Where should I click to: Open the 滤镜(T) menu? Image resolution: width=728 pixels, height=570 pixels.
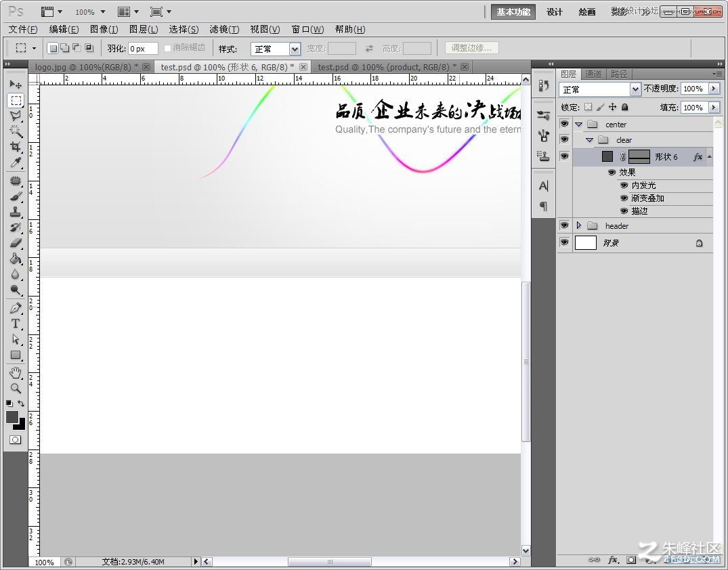point(224,29)
